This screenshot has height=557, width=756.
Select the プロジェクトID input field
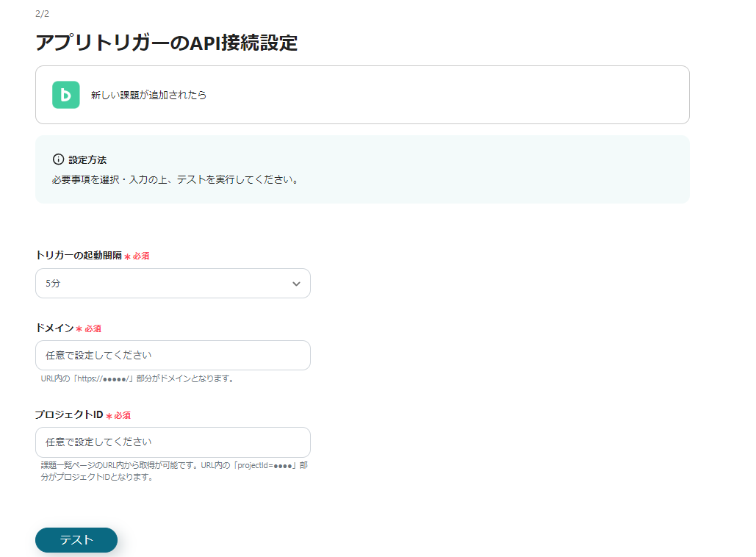tap(173, 442)
